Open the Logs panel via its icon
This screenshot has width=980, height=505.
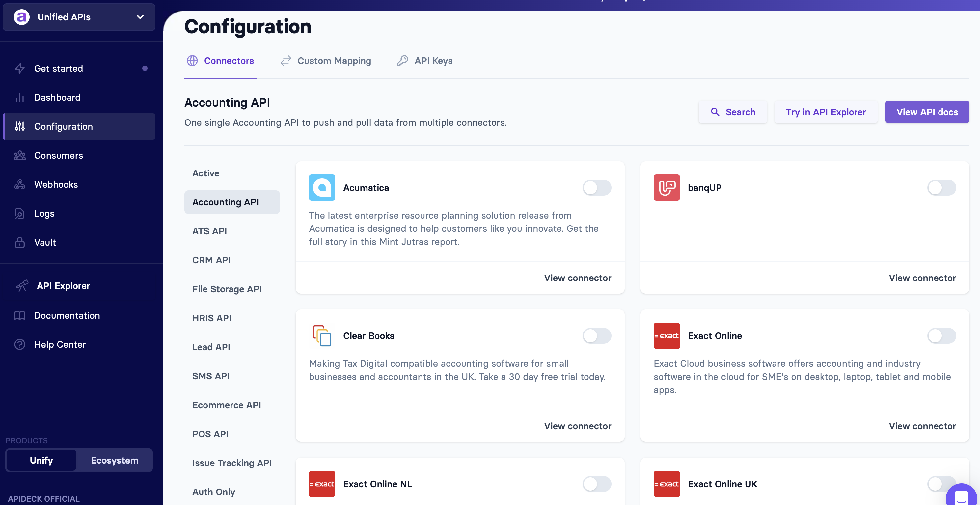[x=20, y=213]
